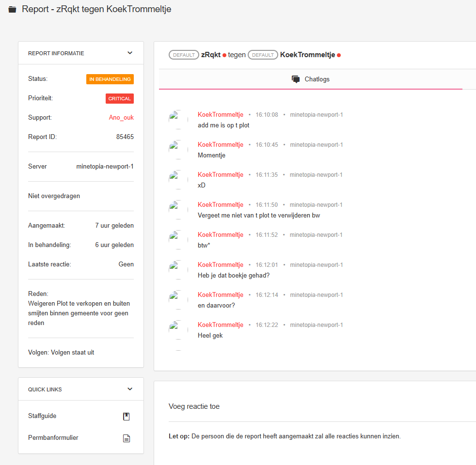This screenshot has height=465, width=476.
Task: Click the red status dot next to zRqkt
Action: coord(224,55)
